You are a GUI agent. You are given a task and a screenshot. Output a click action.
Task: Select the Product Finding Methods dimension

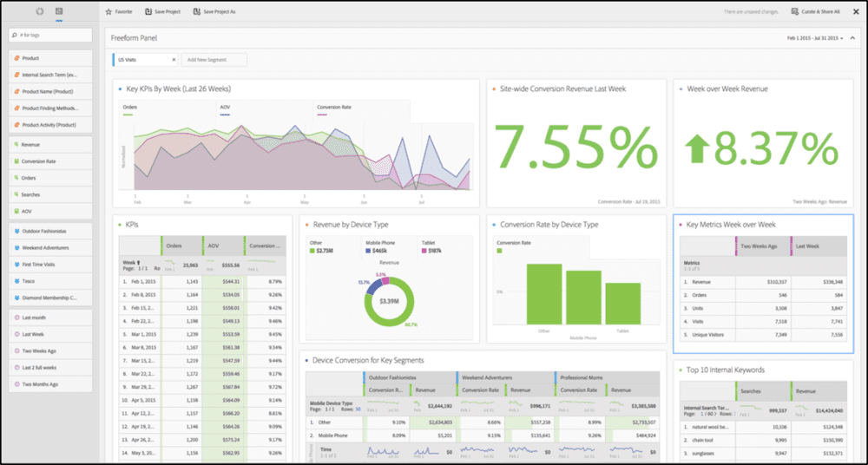50,108
